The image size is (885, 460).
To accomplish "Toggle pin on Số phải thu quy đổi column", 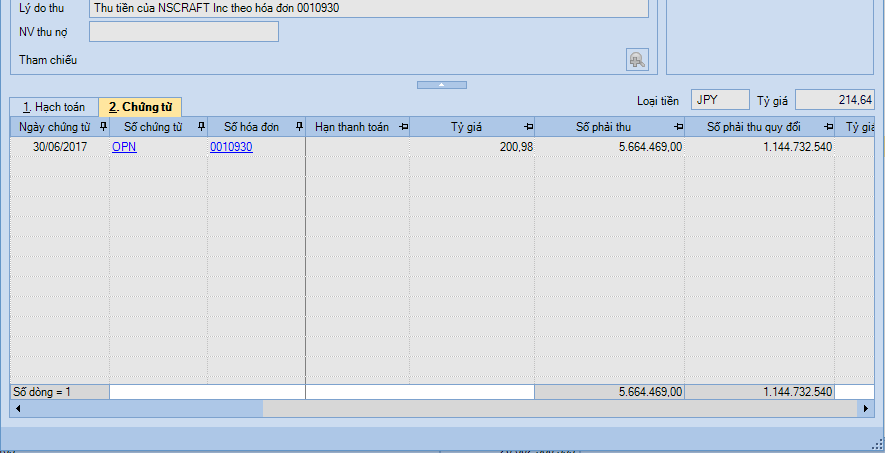I will click(828, 127).
